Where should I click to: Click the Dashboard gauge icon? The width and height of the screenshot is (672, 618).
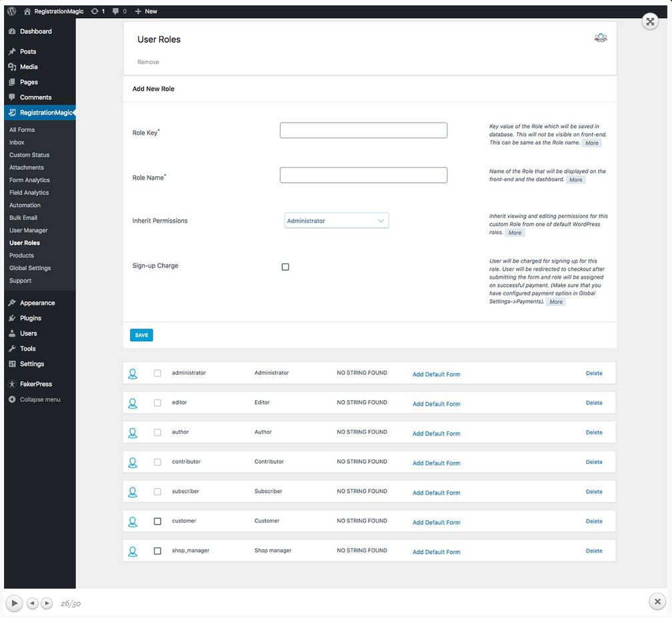12,31
